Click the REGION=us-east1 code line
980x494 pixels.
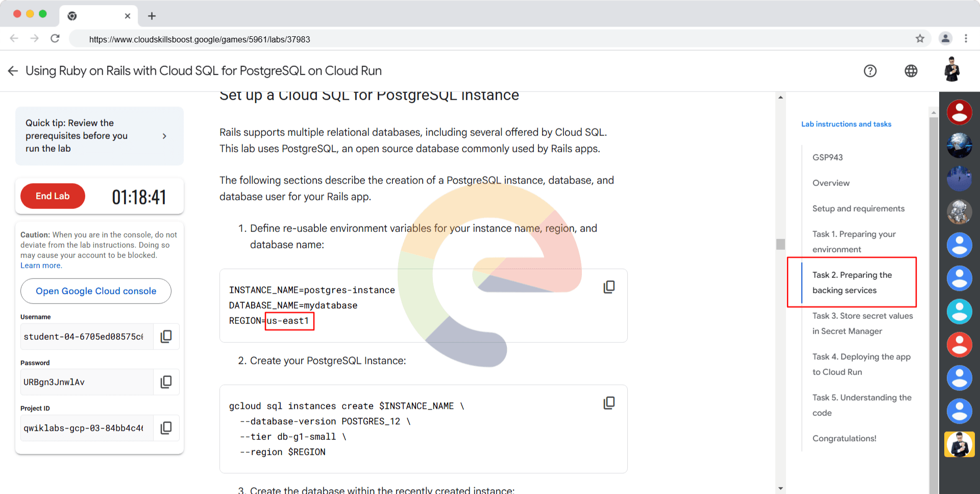coord(269,321)
